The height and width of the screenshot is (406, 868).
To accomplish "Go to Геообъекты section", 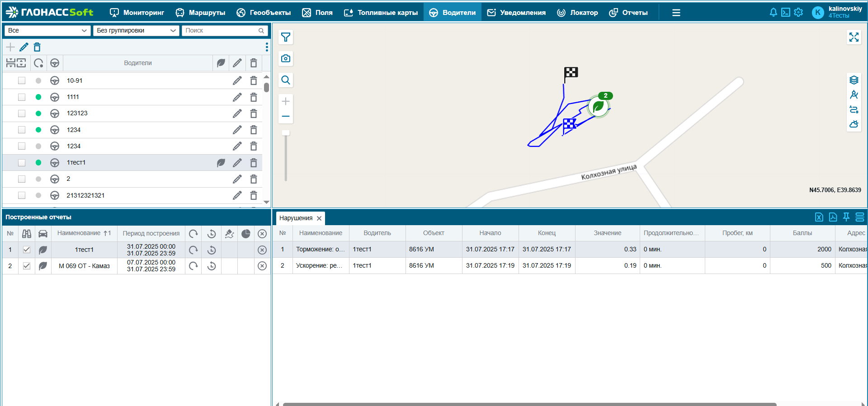I will click(264, 13).
